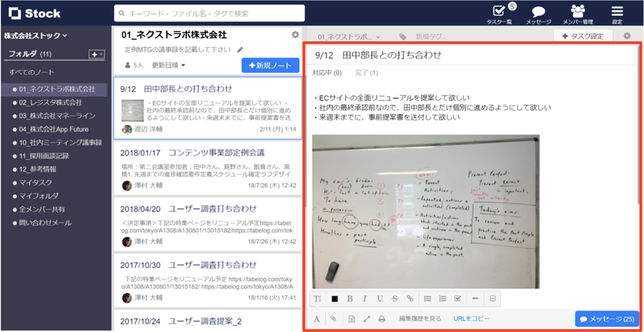This screenshot has width=644, height=332.
Task: Attach a file with paperclip icon
Action: [x=333, y=319]
